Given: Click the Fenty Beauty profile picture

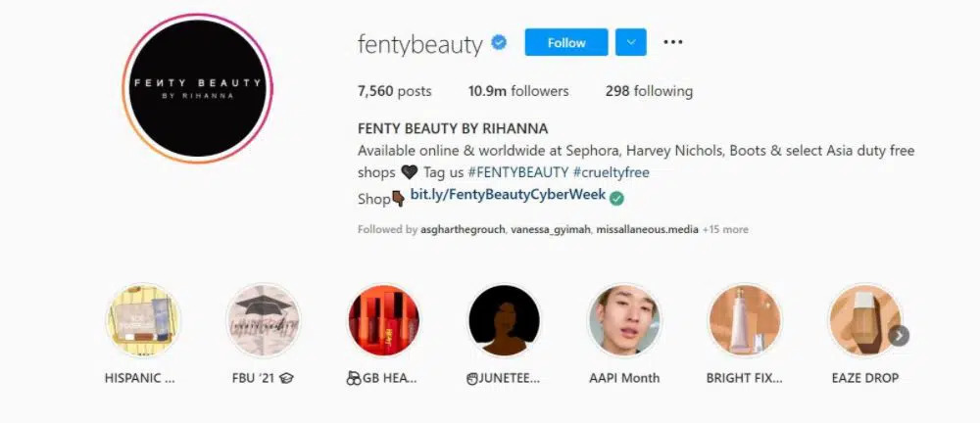Looking at the screenshot, I should [197, 87].
